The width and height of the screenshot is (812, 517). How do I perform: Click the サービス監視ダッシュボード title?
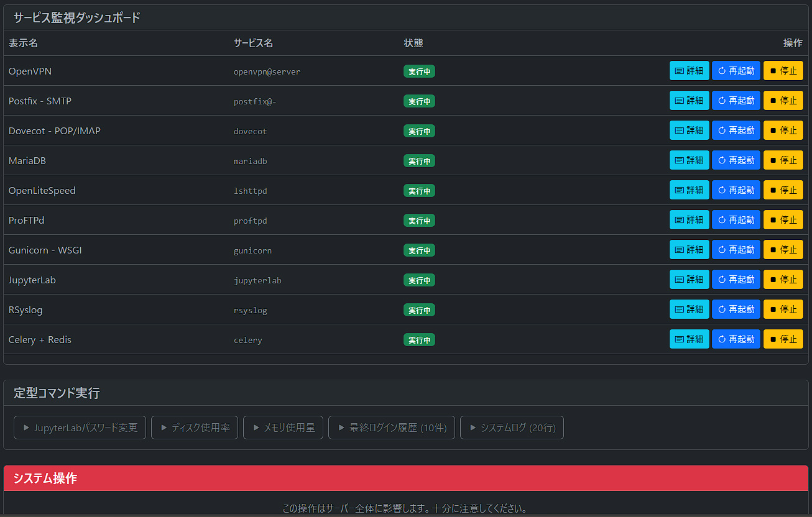click(x=76, y=17)
